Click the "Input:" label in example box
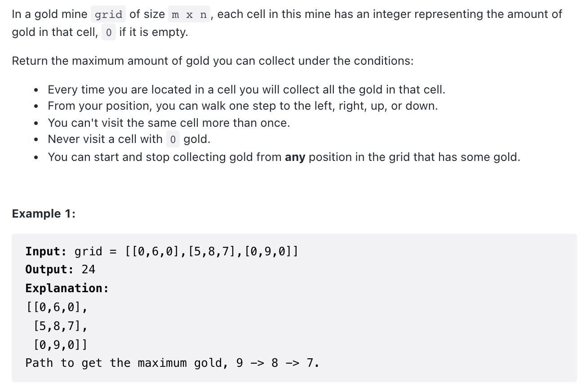This screenshot has width=586, height=392. 46,251
